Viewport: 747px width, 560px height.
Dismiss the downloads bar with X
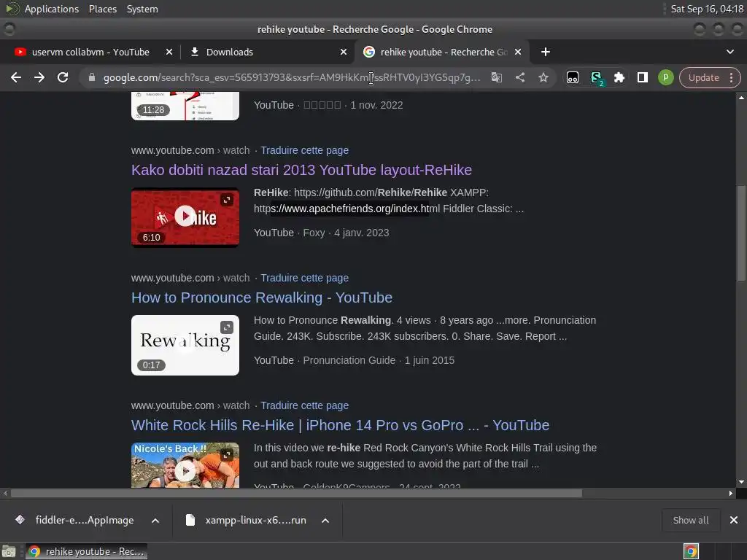(734, 520)
